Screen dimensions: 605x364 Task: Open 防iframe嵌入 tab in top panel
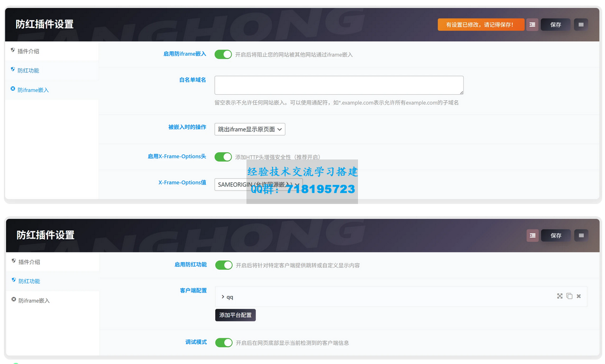(52, 90)
